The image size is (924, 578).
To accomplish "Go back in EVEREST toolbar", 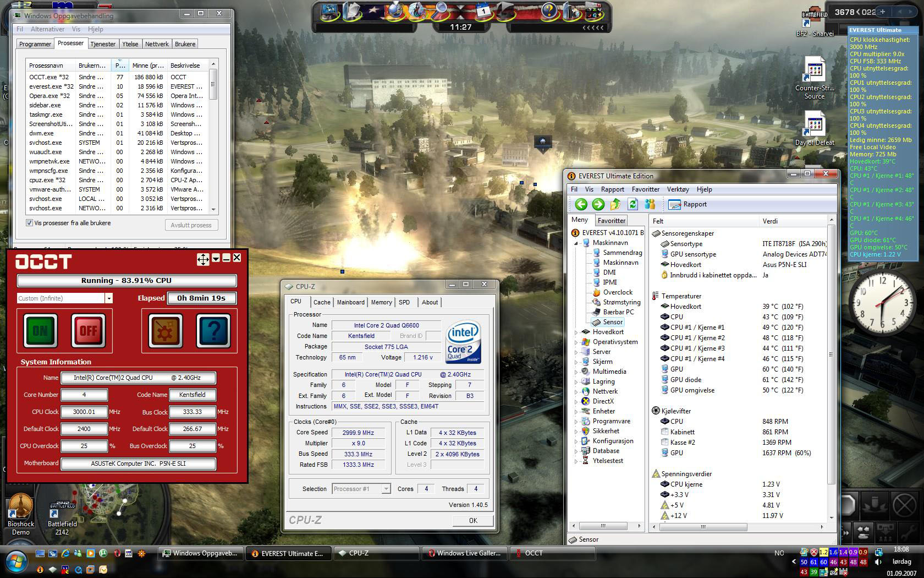I will (581, 204).
